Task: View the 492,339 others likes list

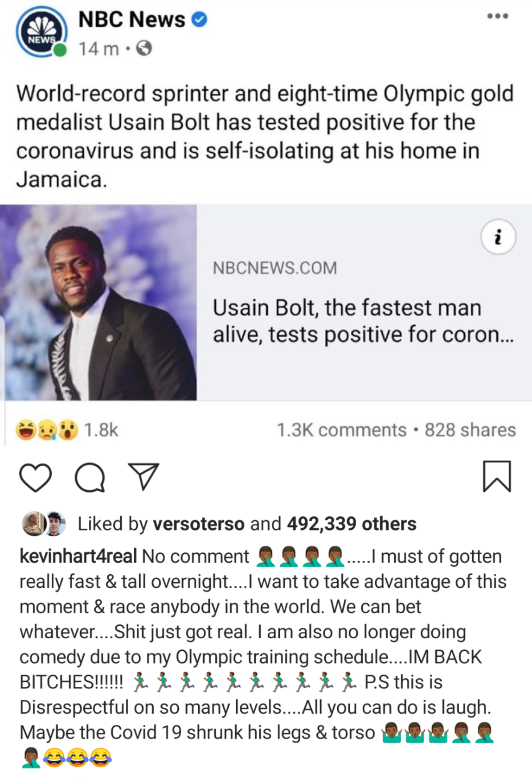Action: pyautogui.click(x=352, y=524)
